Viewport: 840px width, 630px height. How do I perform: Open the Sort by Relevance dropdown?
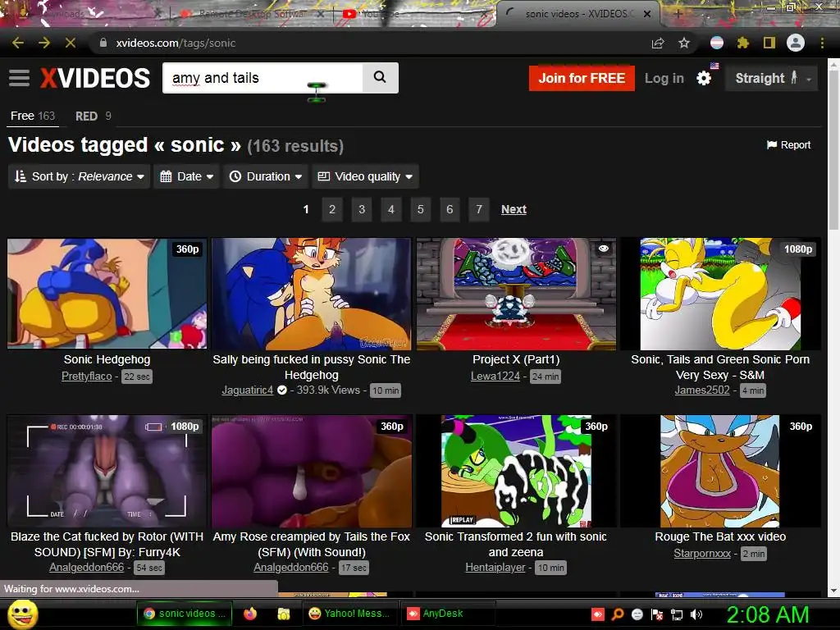click(x=80, y=176)
